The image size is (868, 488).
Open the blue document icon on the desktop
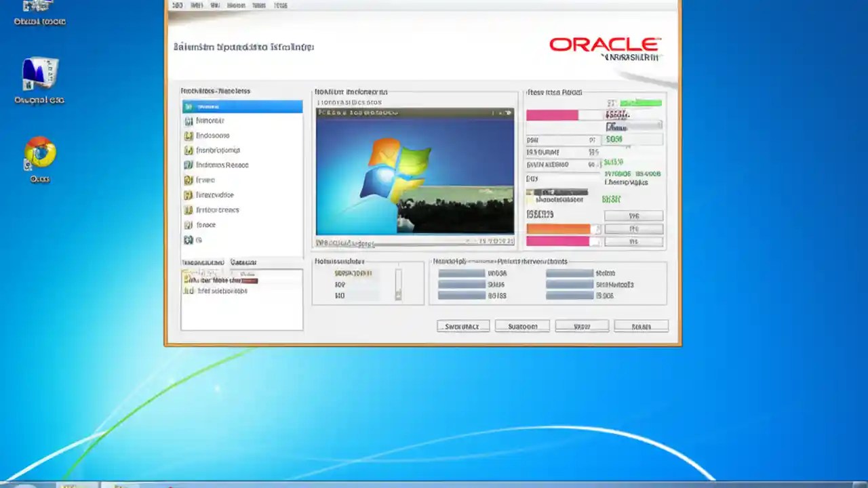coord(39,73)
